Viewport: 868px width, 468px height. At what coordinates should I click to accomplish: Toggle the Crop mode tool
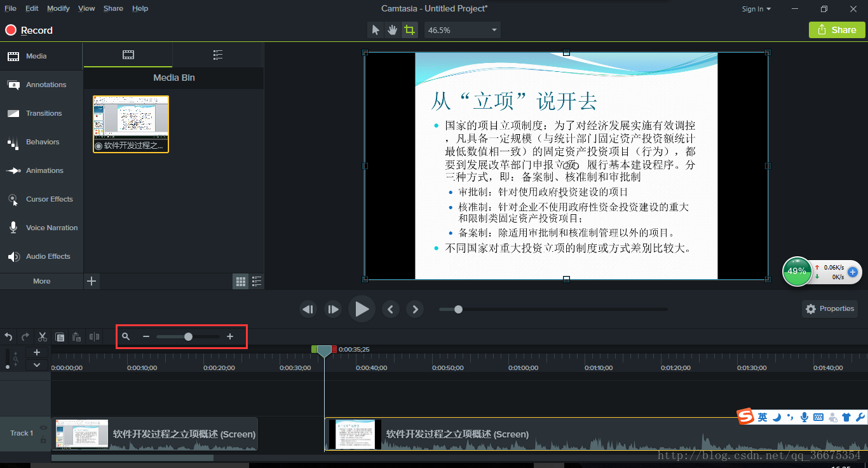(x=410, y=30)
